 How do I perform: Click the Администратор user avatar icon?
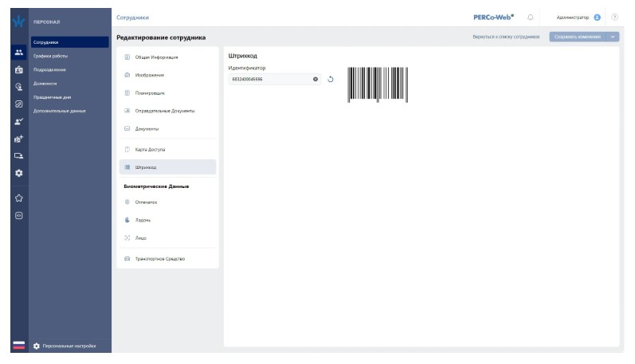(597, 17)
